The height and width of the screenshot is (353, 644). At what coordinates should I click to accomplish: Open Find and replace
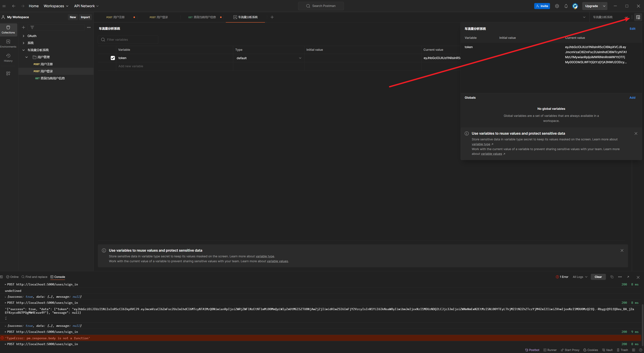tap(35, 277)
